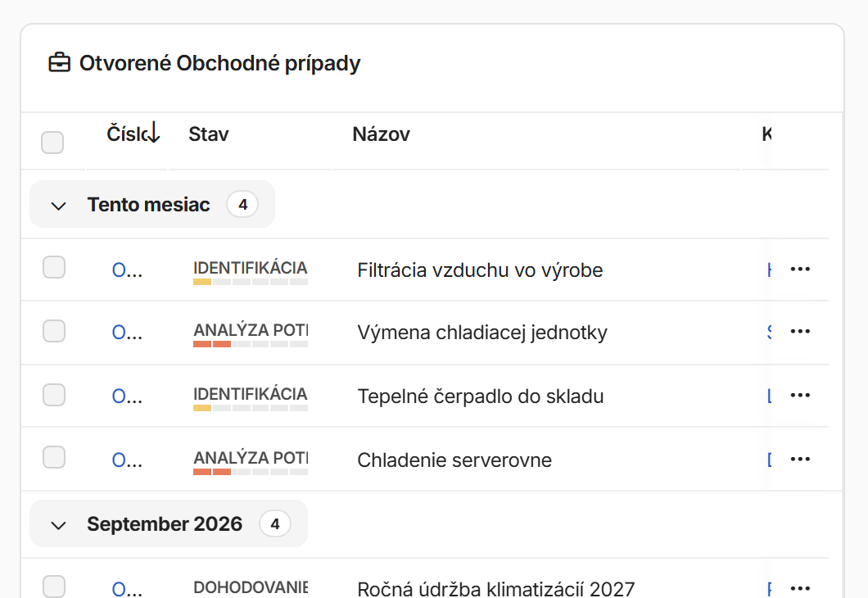Click the name Chladenie serverovne
Image resolution: width=868 pixels, height=598 pixels.
(454, 460)
